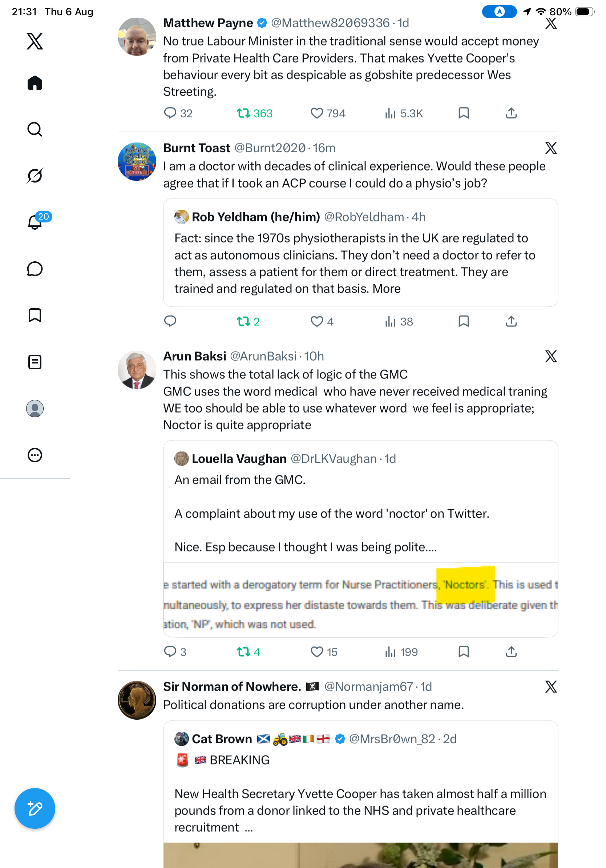The height and width of the screenshot is (868, 606).
Task: Compose a new post with floating button
Action: coord(35,808)
